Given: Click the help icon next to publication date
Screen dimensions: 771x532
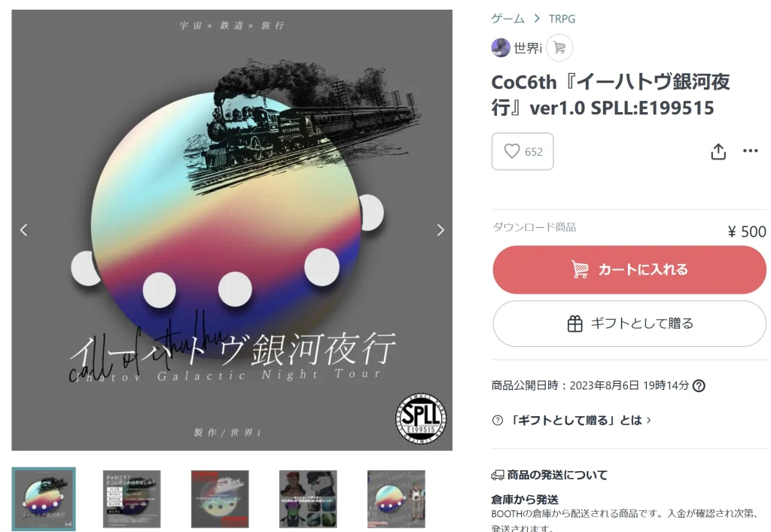Looking at the screenshot, I should 699,385.
